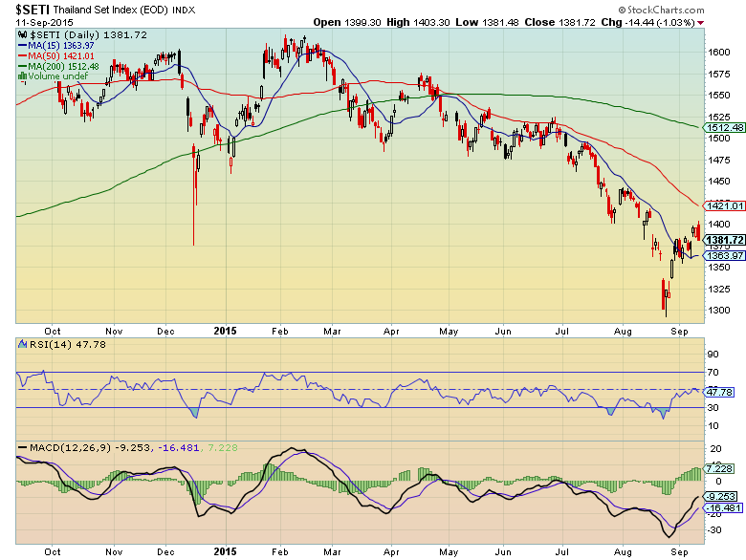Click the 1381.72 current price tag on axis

(725, 240)
